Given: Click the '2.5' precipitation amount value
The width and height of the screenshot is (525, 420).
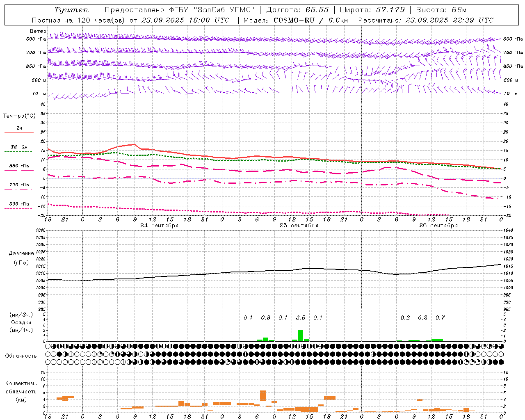Looking at the screenshot, I should 301,318.
